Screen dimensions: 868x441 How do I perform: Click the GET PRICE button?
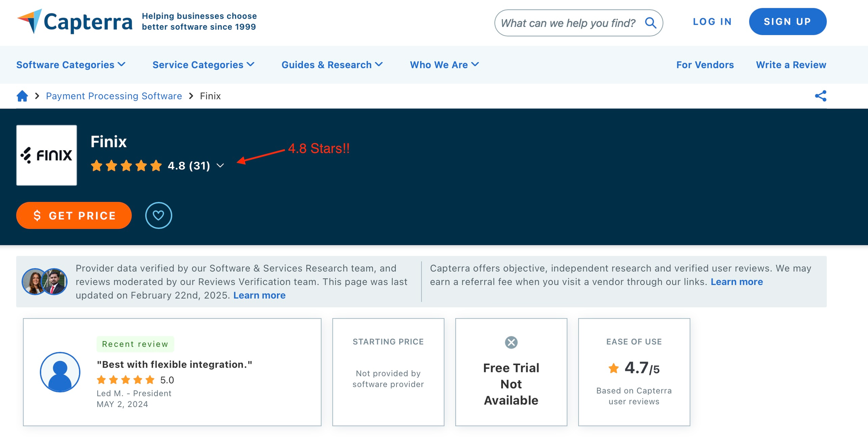(74, 215)
